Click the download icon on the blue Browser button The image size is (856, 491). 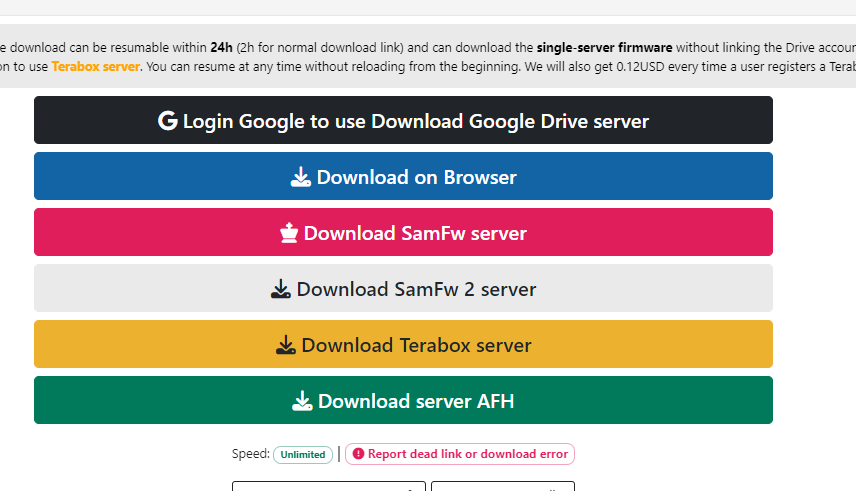[300, 177]
